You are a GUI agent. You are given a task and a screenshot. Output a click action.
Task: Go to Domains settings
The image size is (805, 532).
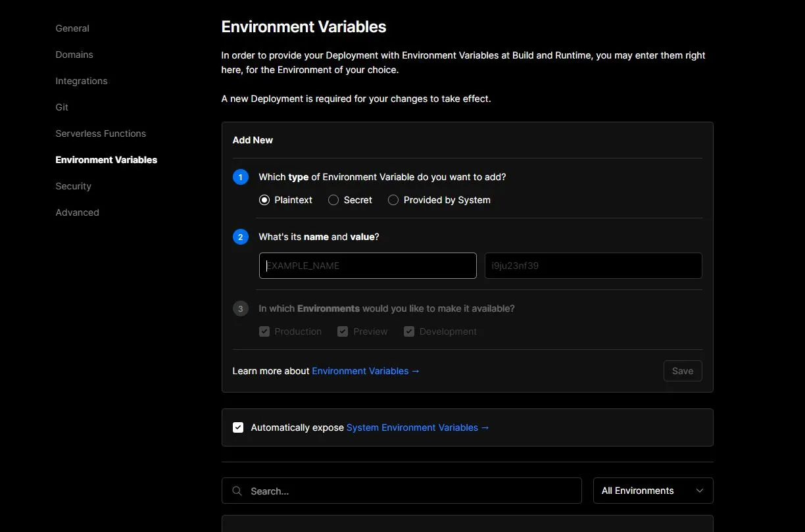[x=74, y=55]
